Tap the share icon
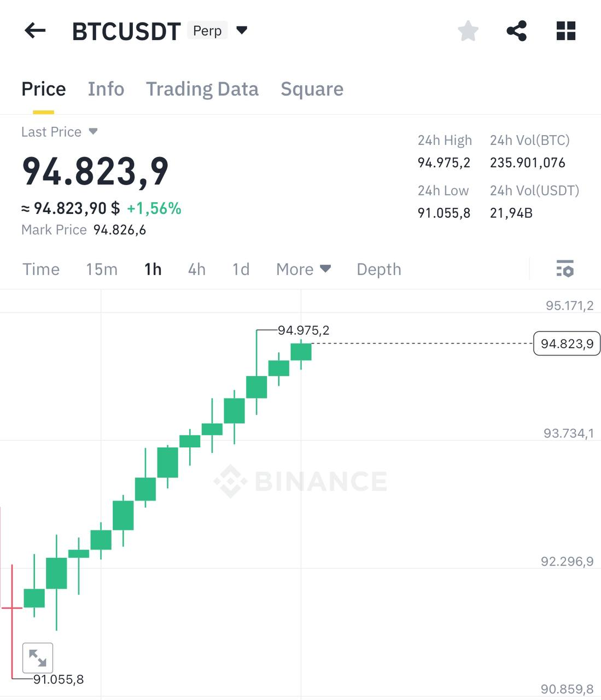The width and height of the screenshot is (601, 700). pyautogui.click(x=516, y=31)
